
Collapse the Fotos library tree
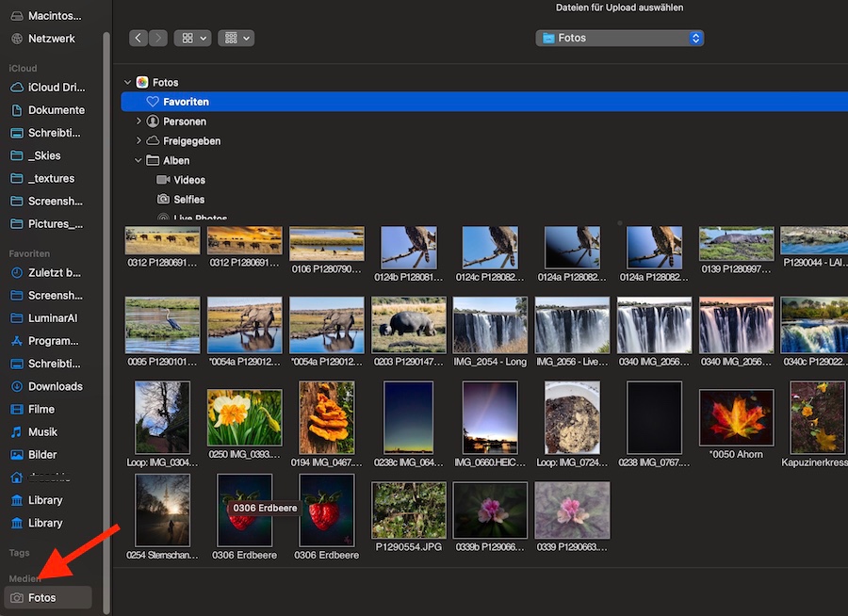coord(128,83)
